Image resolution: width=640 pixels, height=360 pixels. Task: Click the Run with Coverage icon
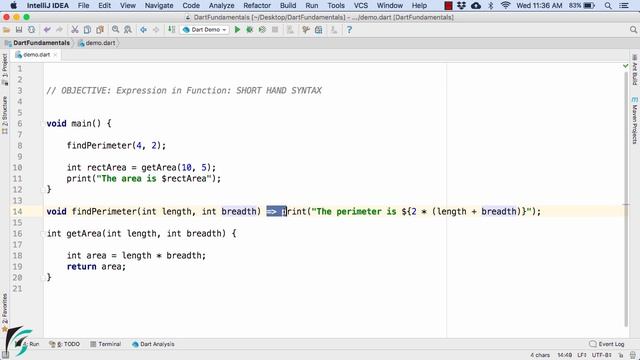click(x=262, y=30)
